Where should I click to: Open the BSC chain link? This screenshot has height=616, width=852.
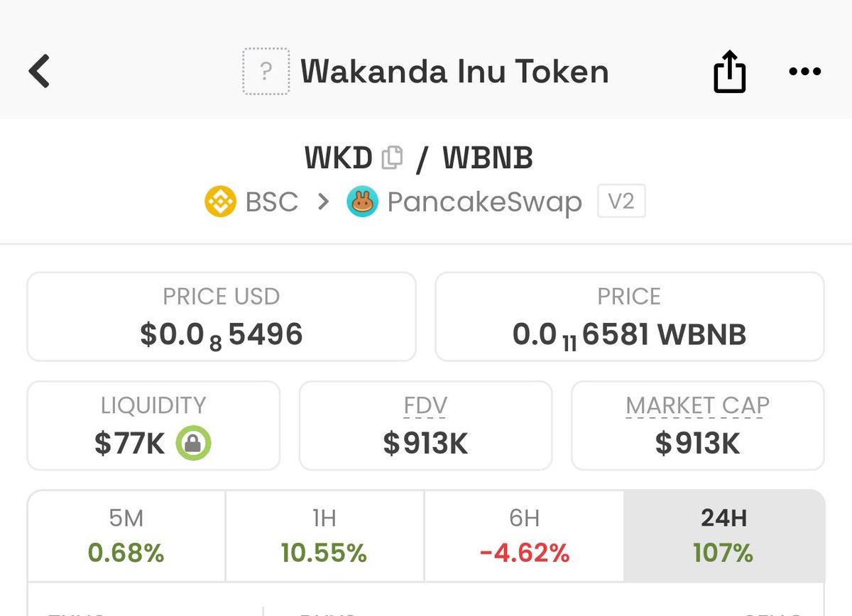[271, 202]
